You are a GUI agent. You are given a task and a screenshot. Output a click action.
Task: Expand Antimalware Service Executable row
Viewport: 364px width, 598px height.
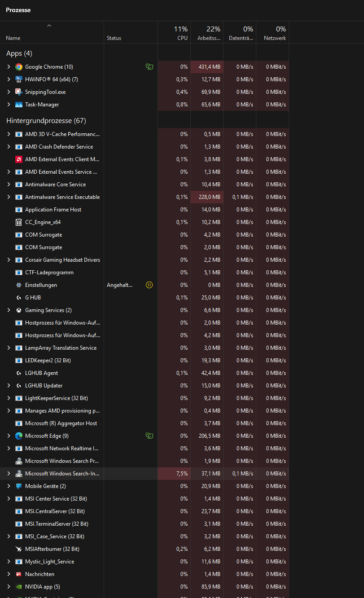pyautogui.click(x=9, y=197)
